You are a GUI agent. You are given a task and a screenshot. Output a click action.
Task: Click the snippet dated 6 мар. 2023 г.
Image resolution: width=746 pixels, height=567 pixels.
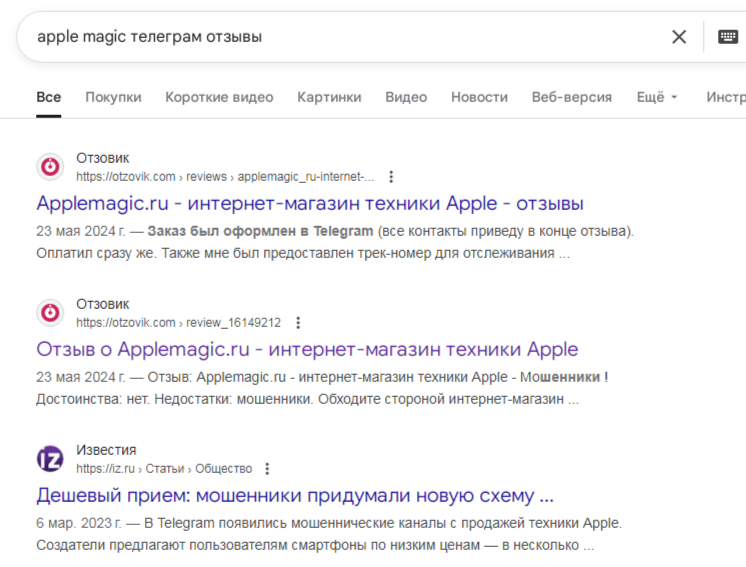[x=329, y=534]
